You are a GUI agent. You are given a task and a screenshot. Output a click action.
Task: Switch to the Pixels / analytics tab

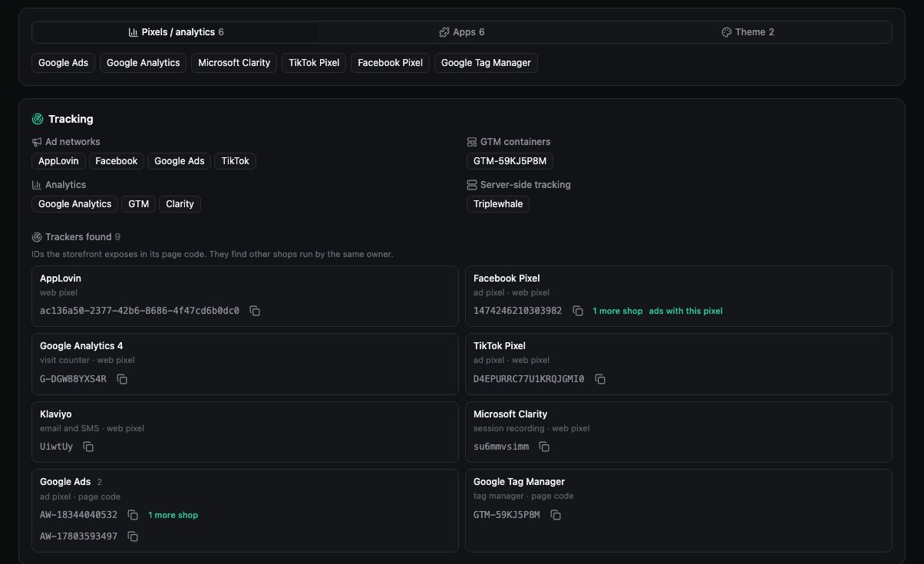[x=176, y=32]
